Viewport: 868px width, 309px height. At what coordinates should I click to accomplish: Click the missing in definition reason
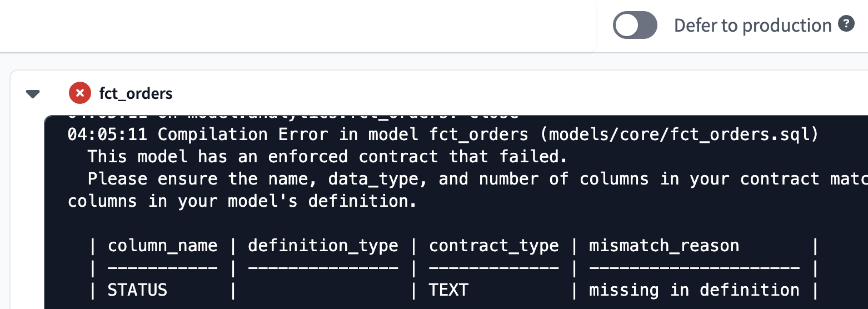point(694,290)
